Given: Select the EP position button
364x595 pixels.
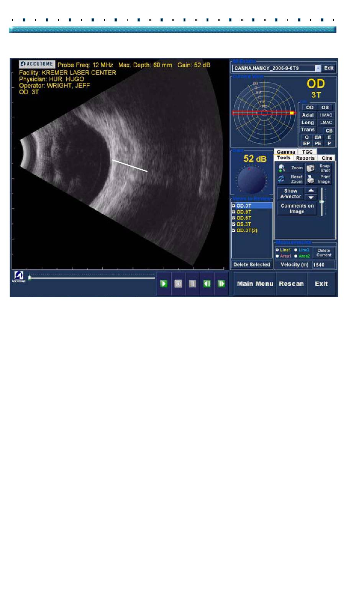Looking at the screenshot, I should coord(307,143).
